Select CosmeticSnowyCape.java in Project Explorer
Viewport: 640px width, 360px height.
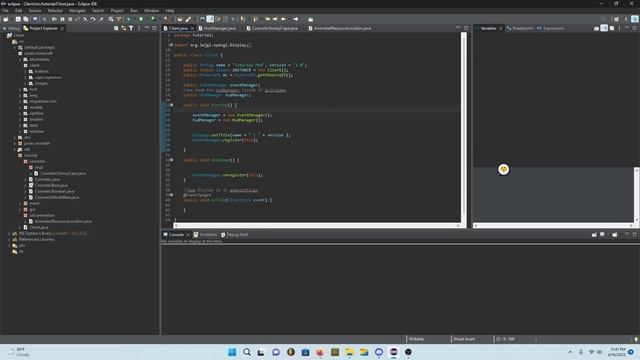[62, 173]
